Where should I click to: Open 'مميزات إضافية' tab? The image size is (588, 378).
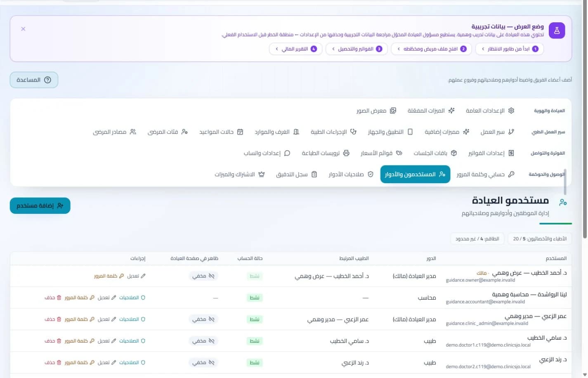click(x=447, y=132)
